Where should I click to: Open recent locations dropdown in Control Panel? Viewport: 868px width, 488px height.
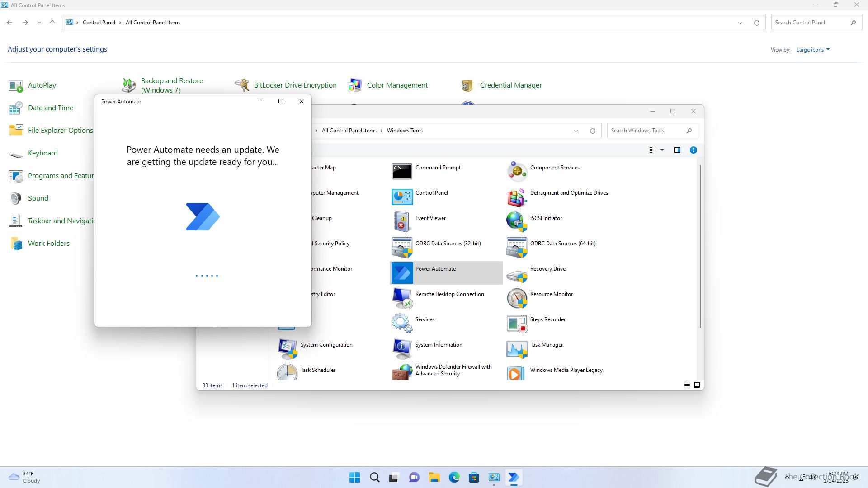(39, 23)
